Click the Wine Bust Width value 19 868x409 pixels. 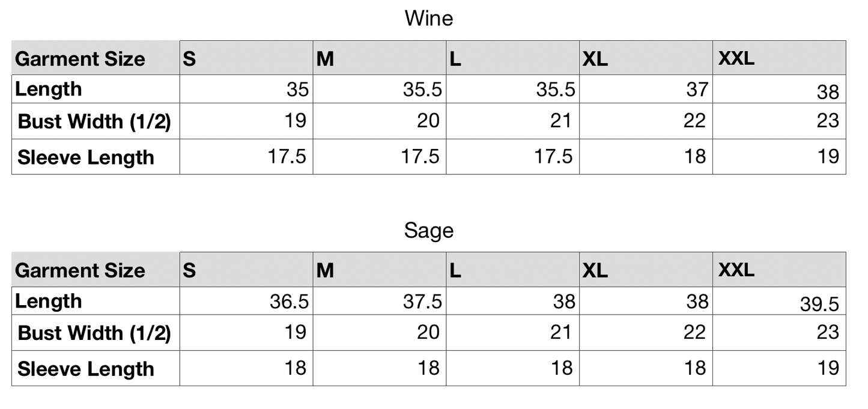click(295, 121)
